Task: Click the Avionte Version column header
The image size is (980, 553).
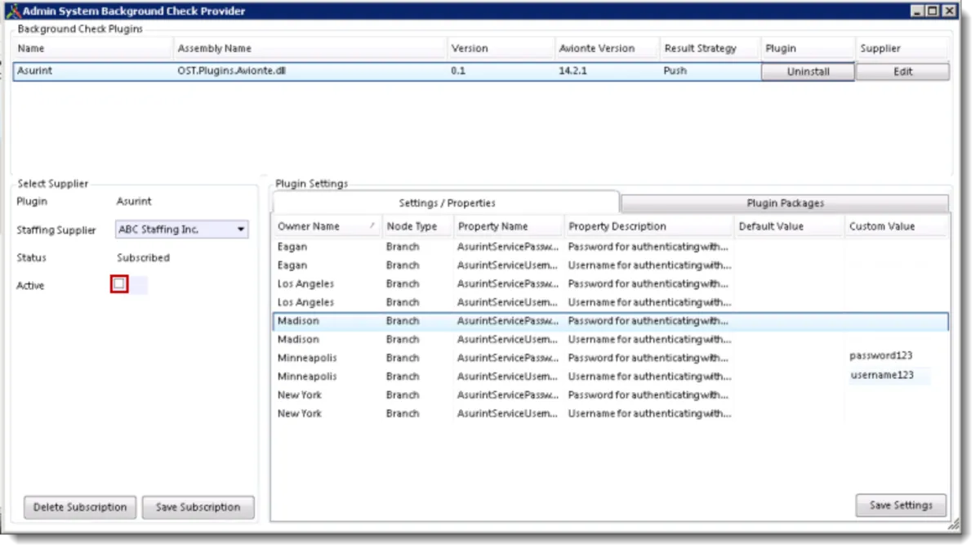Action: coord(608,49)
